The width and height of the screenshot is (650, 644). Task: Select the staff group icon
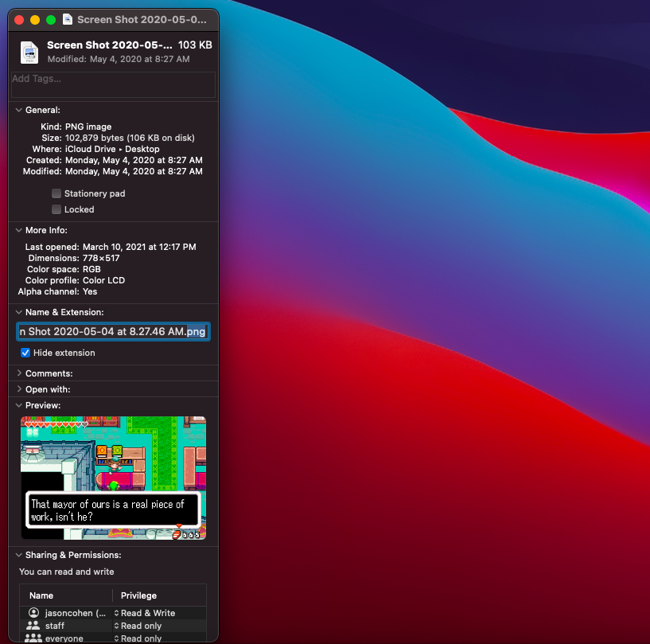coord(33,626)
